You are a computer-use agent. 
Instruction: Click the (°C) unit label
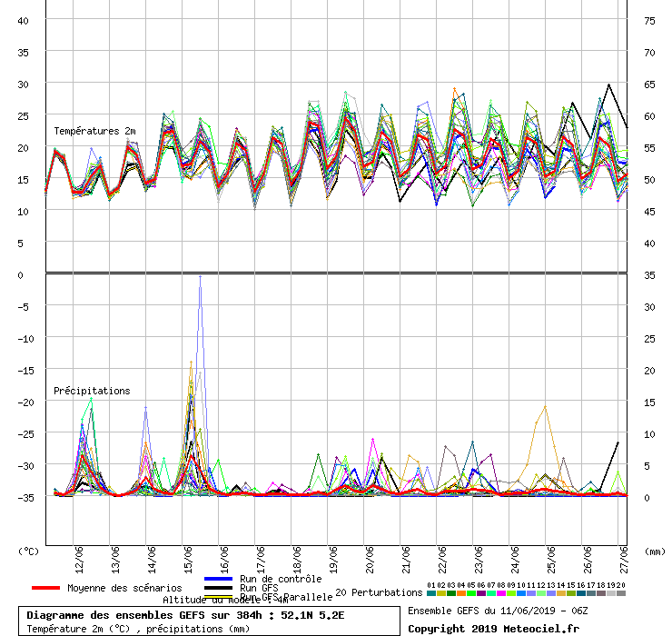[28, 552]
